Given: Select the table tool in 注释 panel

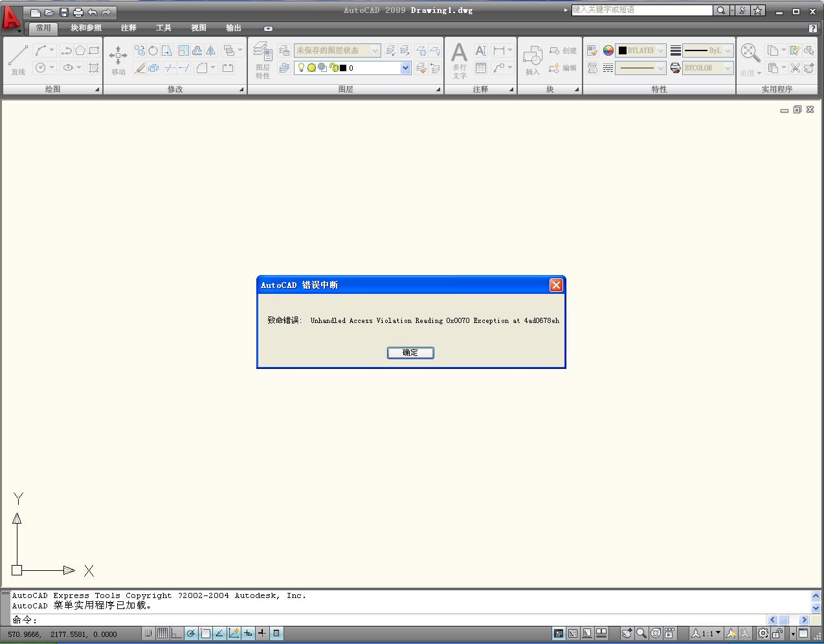Looking at the screenshot, I should tap(481, 68).
